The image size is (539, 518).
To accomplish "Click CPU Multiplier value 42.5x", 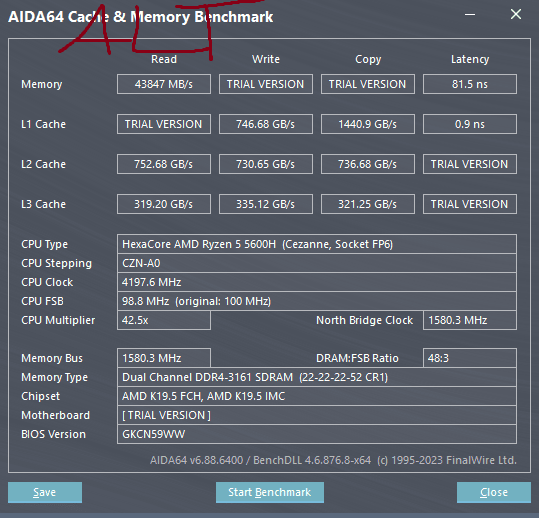I will (x=164, y=320).
